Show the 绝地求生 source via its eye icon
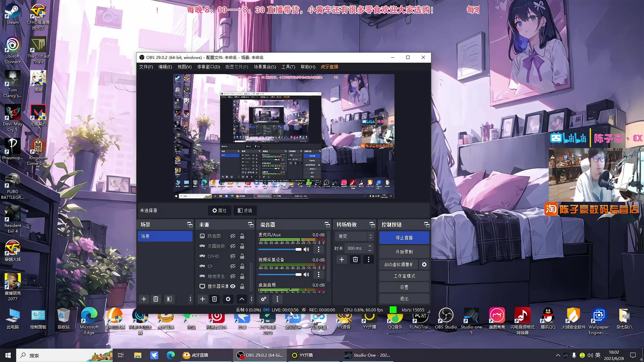This screenshot has height=362, width=644. pyautogui.click(x=233, y=276)
